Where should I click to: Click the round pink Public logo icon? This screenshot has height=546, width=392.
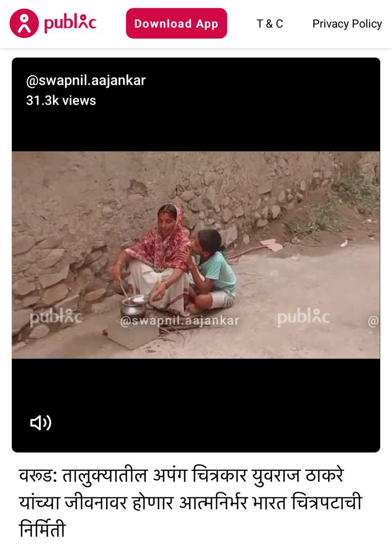(24, 23)
